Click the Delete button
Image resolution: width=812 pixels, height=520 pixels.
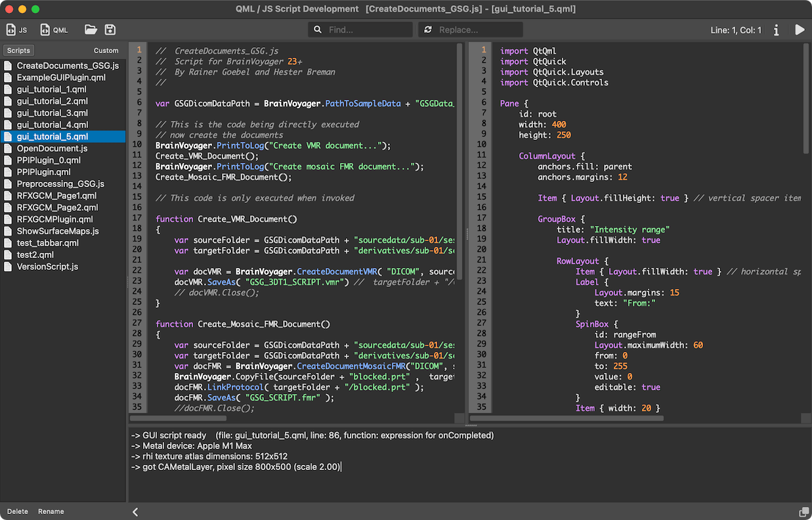(x=17, y=511)
